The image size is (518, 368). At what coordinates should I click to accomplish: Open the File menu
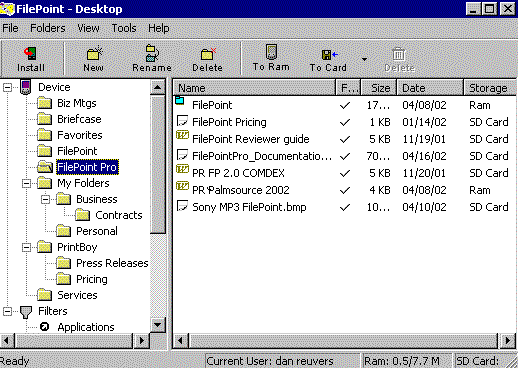[x=10, y=28]
